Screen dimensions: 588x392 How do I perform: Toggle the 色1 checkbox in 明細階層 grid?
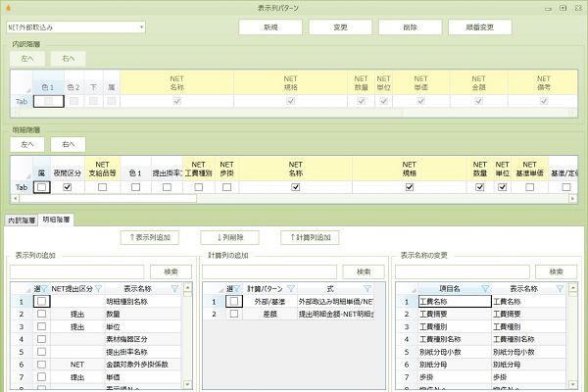coord(136,187)
